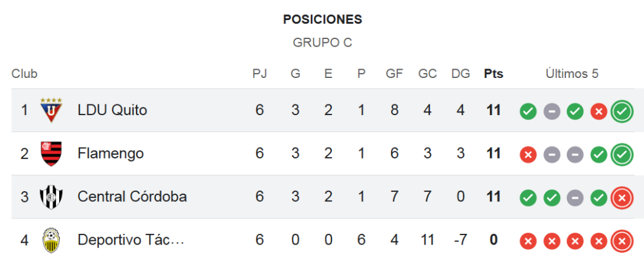Screen dimensions: 644x271
Task: Click the Flamengo club crest
Action: (x=52, y=153)
